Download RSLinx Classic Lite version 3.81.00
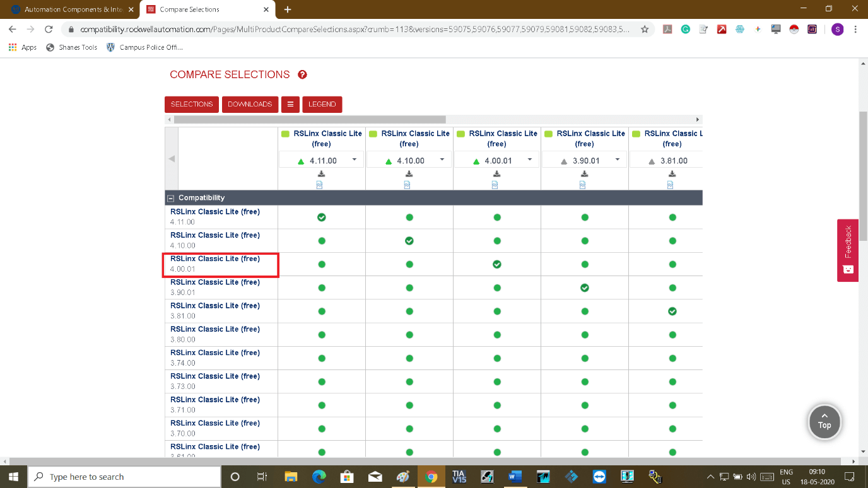This screenshot has width=868, height=488. coord(672,174)
